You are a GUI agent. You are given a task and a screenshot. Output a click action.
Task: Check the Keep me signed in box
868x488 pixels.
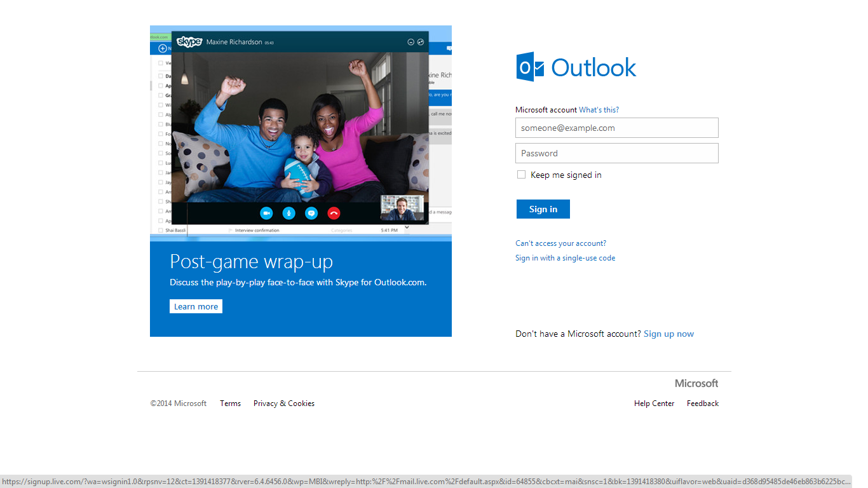point(521,175)
